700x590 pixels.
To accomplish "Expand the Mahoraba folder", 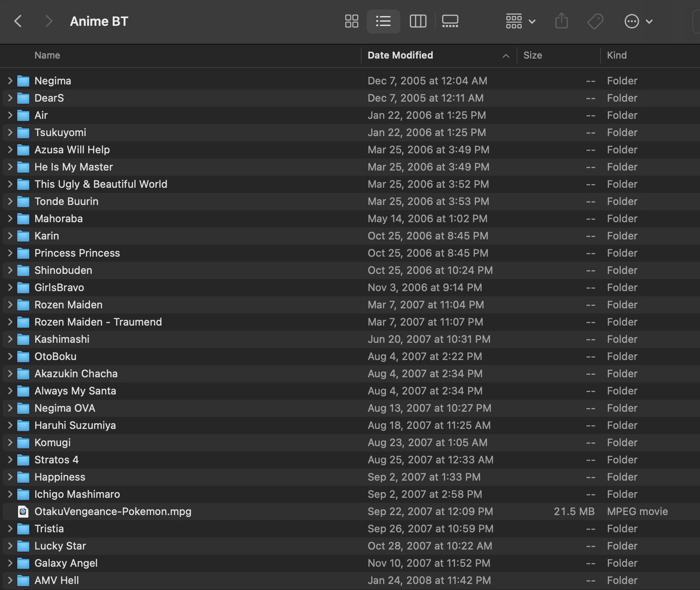I will (x=10, y=218).
